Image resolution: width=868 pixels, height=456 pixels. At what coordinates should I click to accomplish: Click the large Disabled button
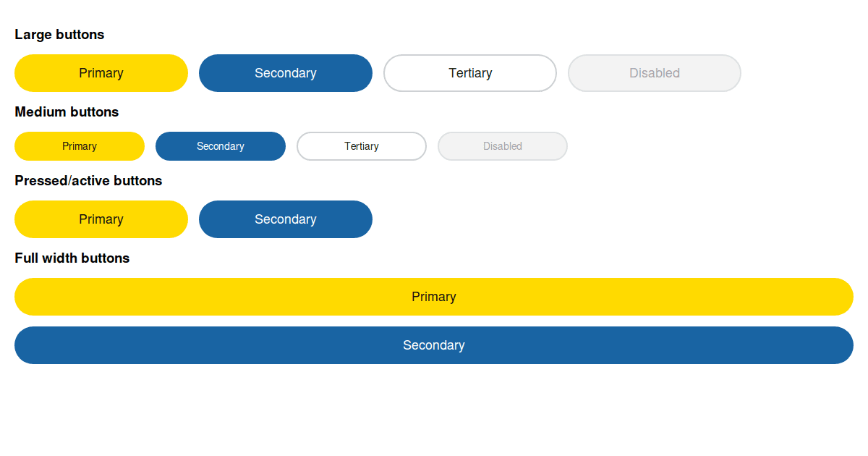pyautogui.click(x=655, y=73)
